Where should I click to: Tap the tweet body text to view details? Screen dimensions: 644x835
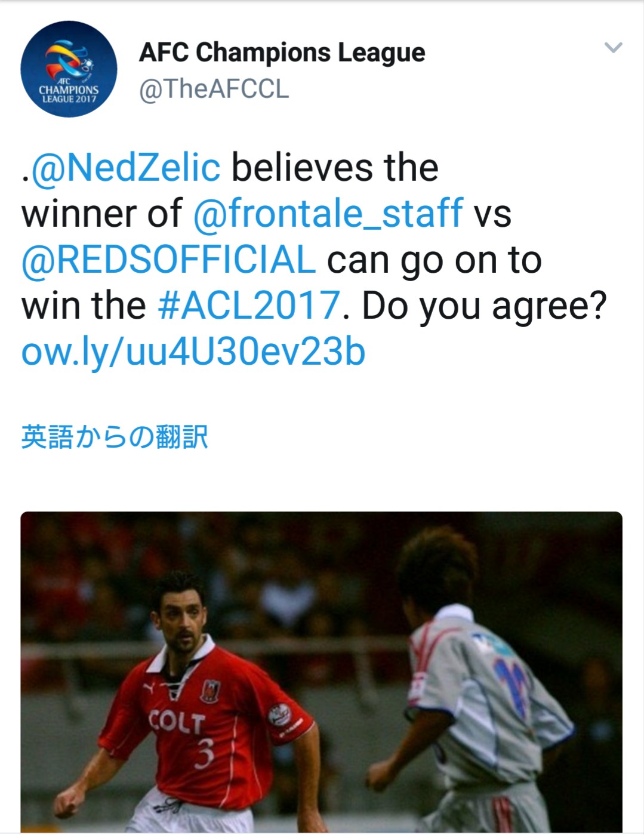click(314, 259)
